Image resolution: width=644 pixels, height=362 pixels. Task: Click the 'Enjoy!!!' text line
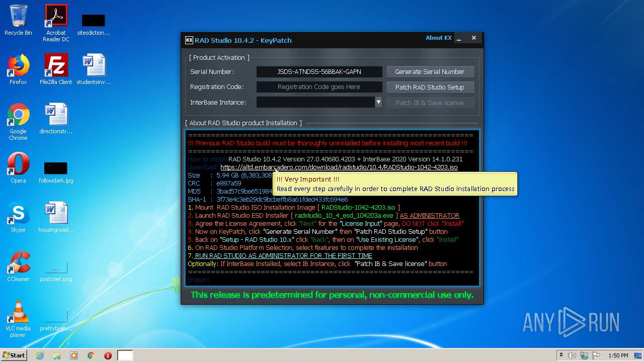[x=198, y=280]
